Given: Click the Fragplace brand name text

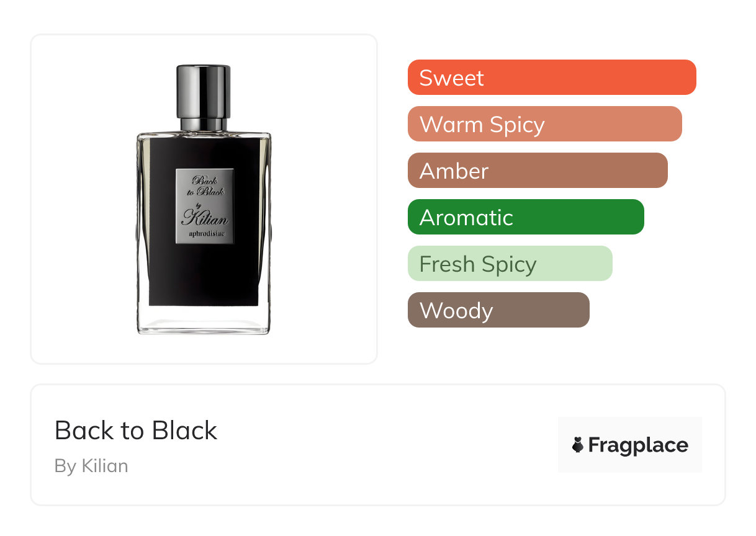Looking at the screenshot, I should click(x=638, y=445).
